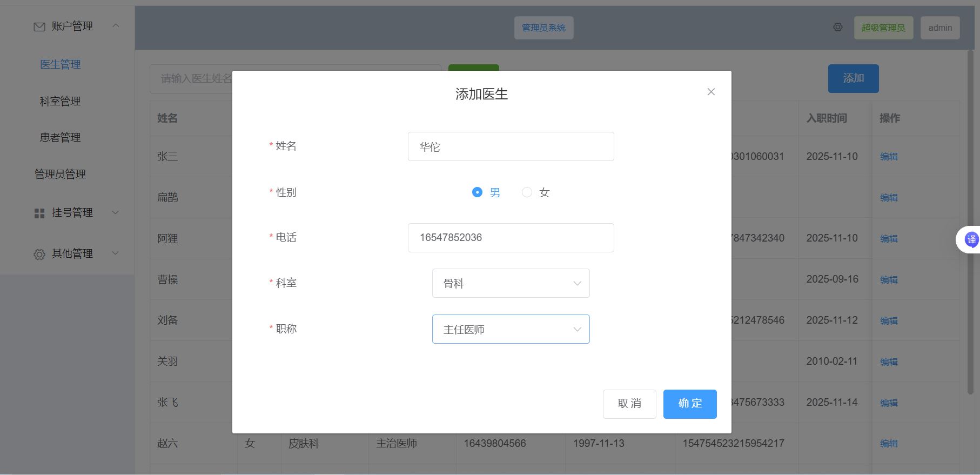Click the 电话 input field
Screen dimensions: 980x475
511,238
